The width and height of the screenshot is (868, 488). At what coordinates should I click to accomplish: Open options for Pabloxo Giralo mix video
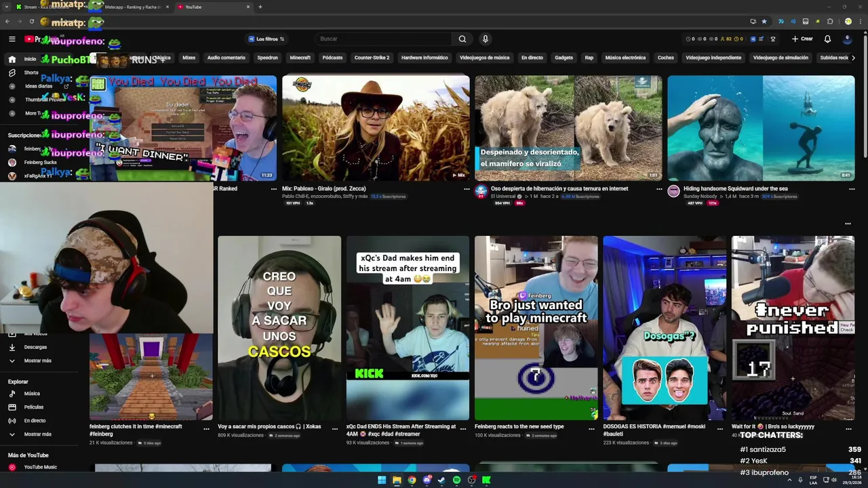click(467, 189)
